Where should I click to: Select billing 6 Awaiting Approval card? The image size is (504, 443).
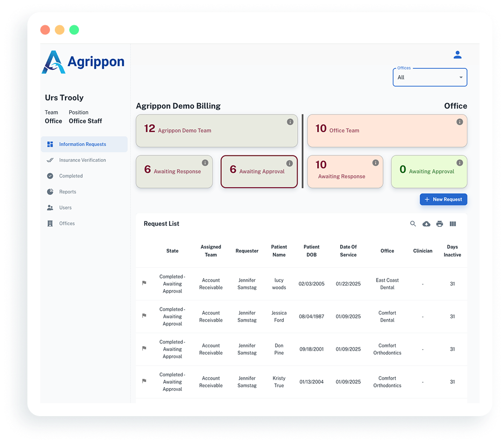259,172
